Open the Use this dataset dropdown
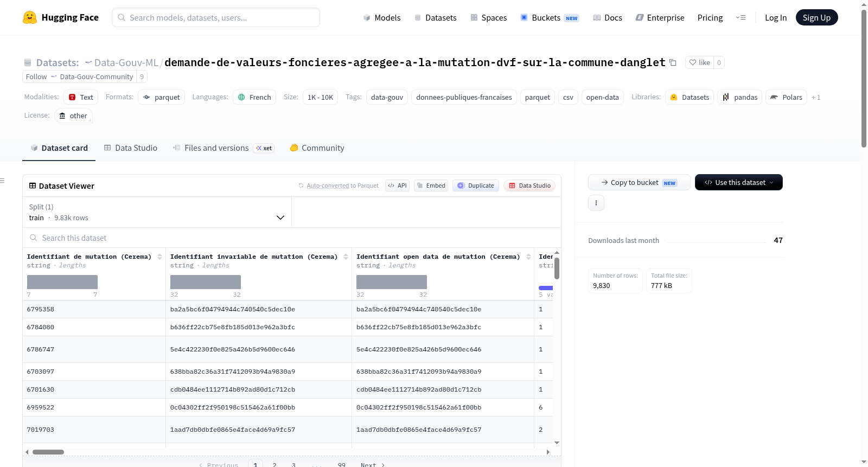The image size is (868, 467). [739, 182]
